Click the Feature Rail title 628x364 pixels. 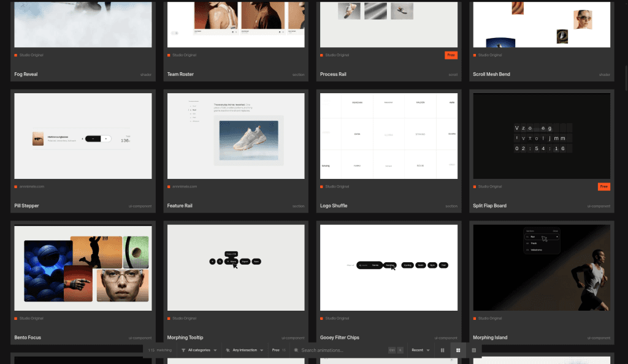click(x=180, y=206)
